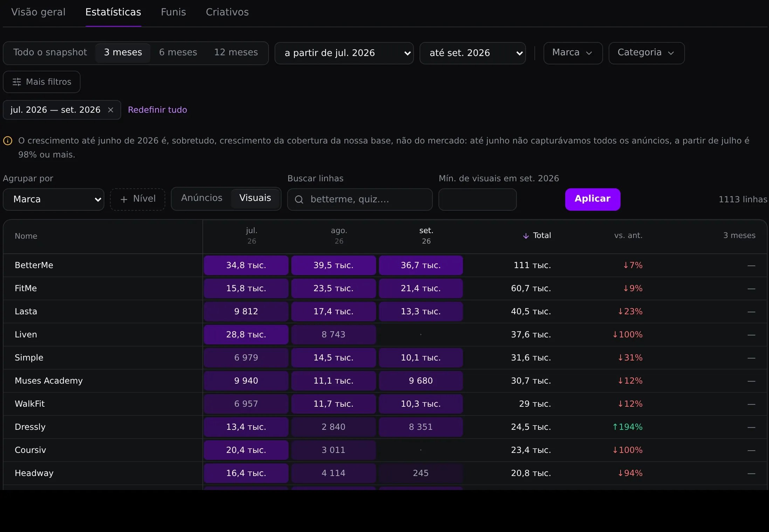
Task: Select the Todo o snapshot range
Action: 50,52
